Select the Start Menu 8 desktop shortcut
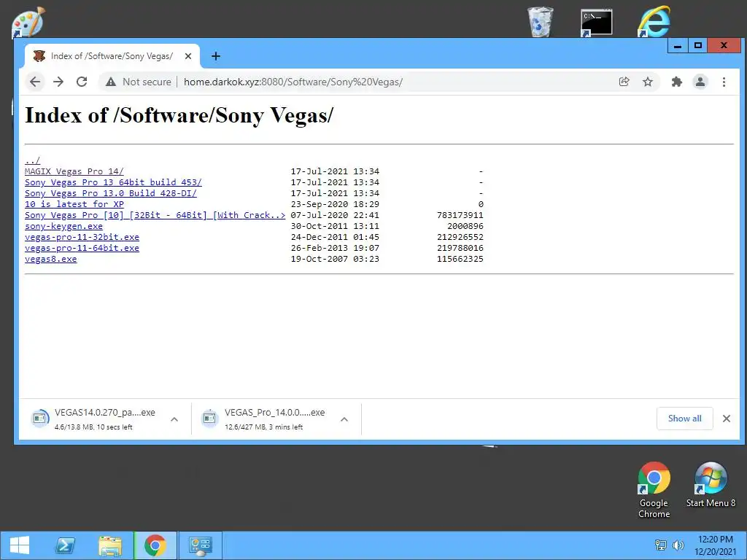The image size is (747, 560). (x=711, y=485)
